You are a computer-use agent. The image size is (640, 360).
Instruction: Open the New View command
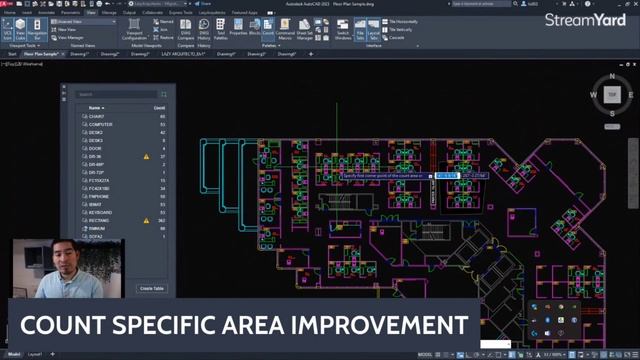pyautogui.click(x=64, y=30)
